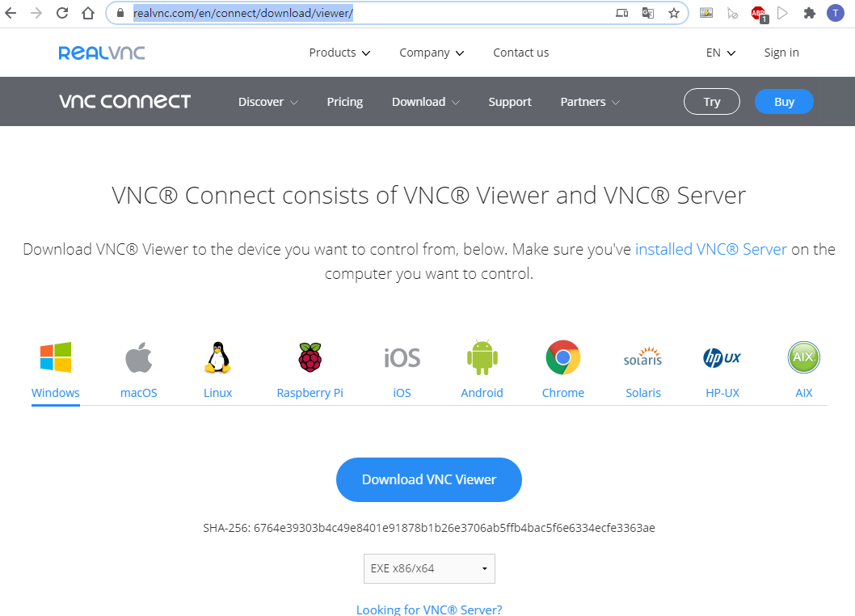Click the Try button
Screen dimensions: 855x616
[712, 102]
